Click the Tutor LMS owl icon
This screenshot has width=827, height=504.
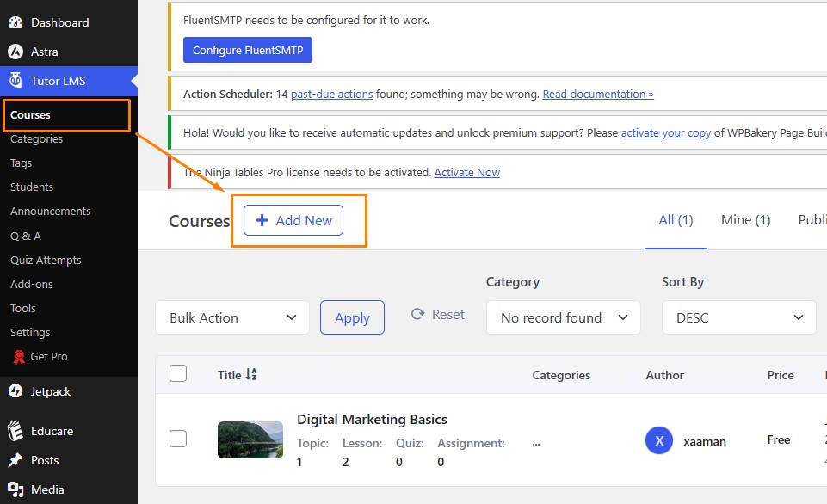click(15, 80)
